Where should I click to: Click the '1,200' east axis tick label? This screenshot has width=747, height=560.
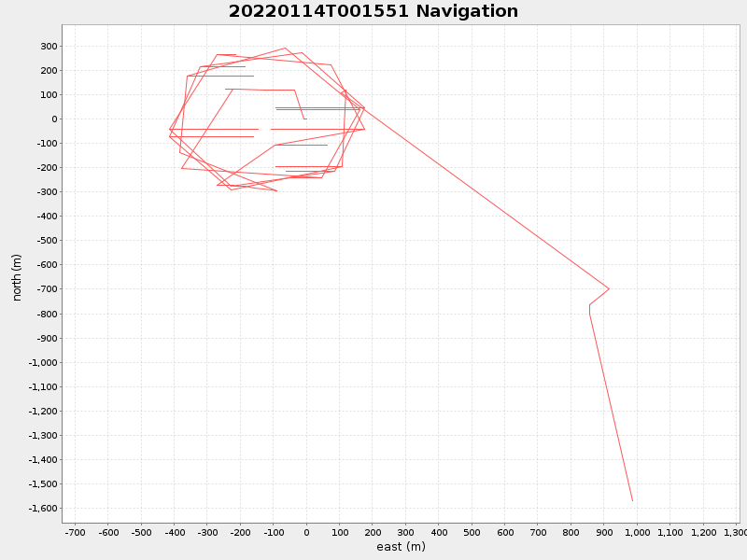click(703, 532)
